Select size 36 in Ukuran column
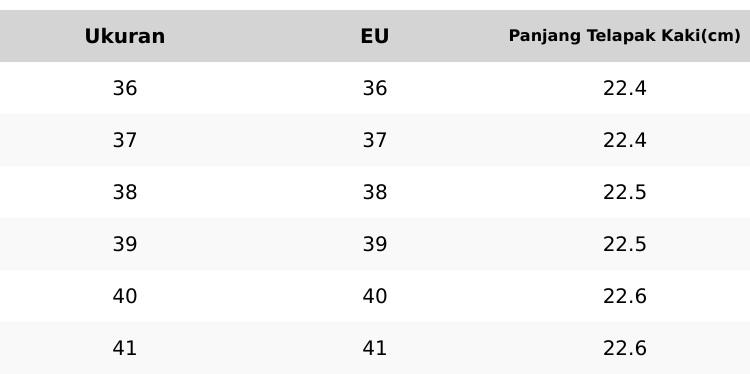750x374 pixels. tap(125, 88)
